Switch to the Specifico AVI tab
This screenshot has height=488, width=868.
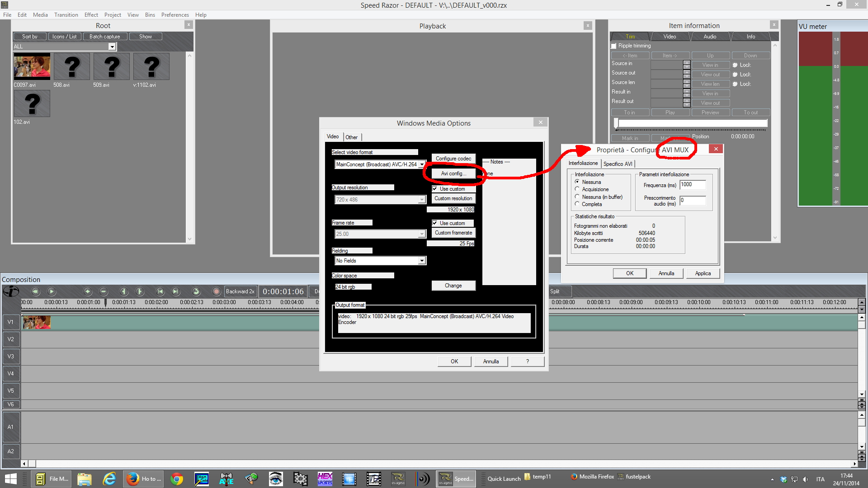(618, 164)
